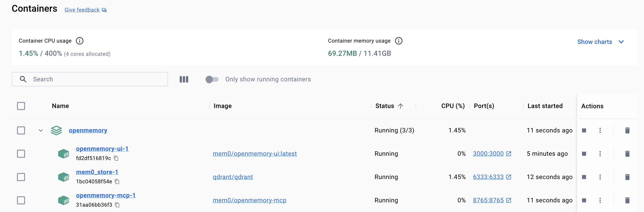Focus the Search containers field
This screenshot has height=212, width=644.
[x=90, y=79]
